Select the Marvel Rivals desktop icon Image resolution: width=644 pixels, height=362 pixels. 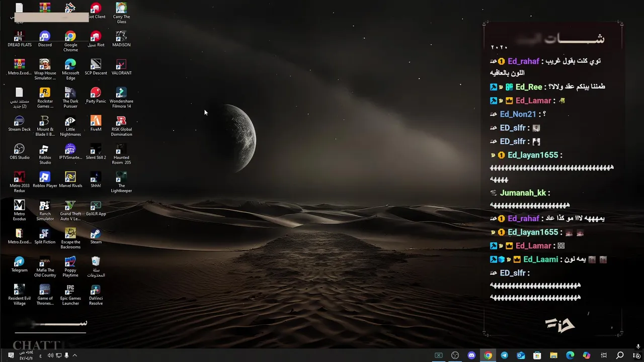coord(70,180)
